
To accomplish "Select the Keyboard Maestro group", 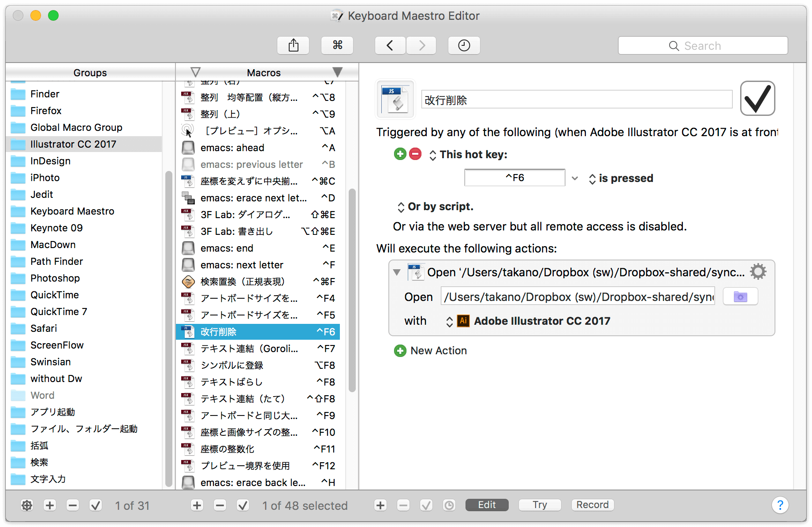I will [x=84, y=211].
